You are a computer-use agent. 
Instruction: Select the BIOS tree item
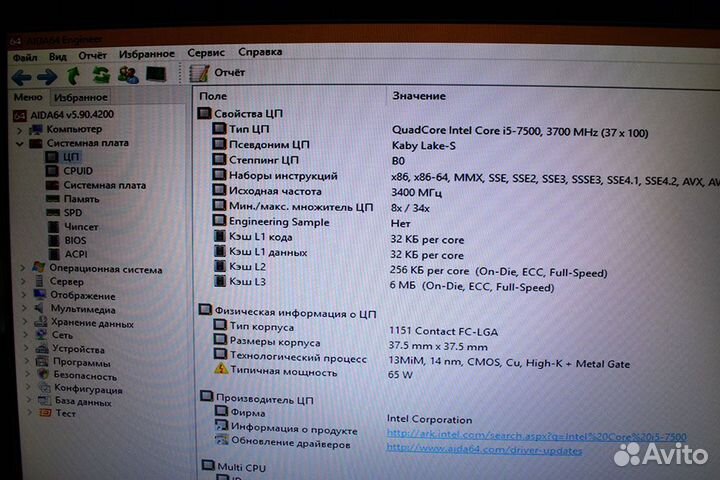68,240
